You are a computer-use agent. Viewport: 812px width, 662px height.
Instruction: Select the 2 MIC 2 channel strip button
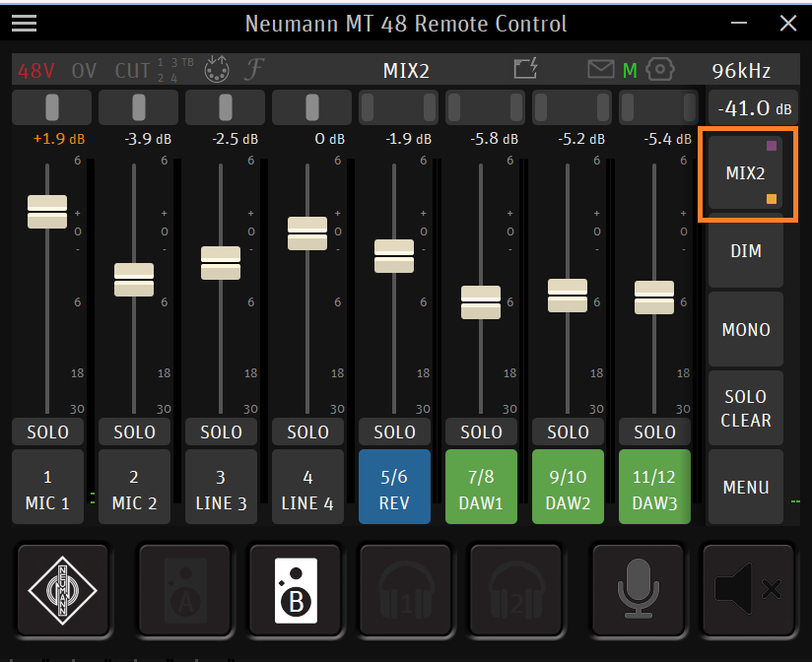(134, 487)
